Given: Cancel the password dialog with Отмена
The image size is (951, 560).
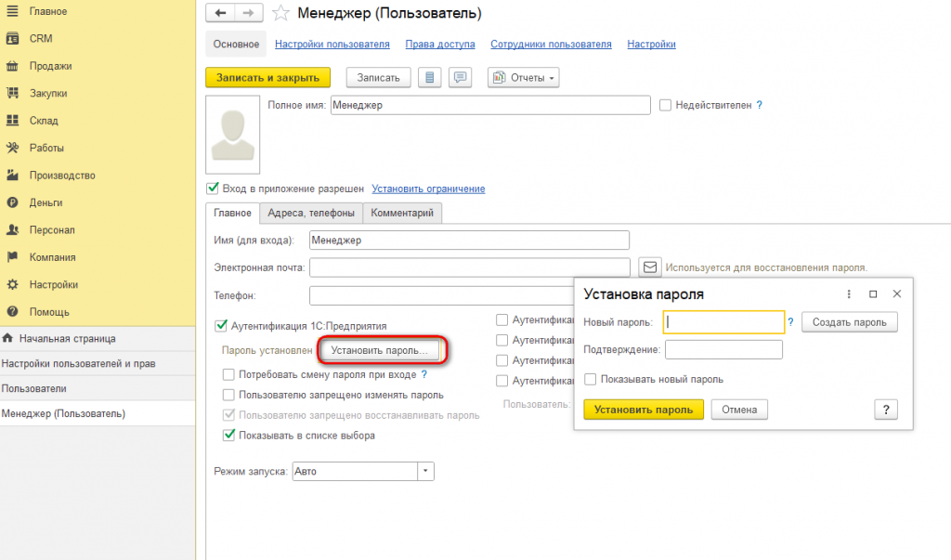Looking at the screenshot, I should pyautogui.click(x=739, y=410).
